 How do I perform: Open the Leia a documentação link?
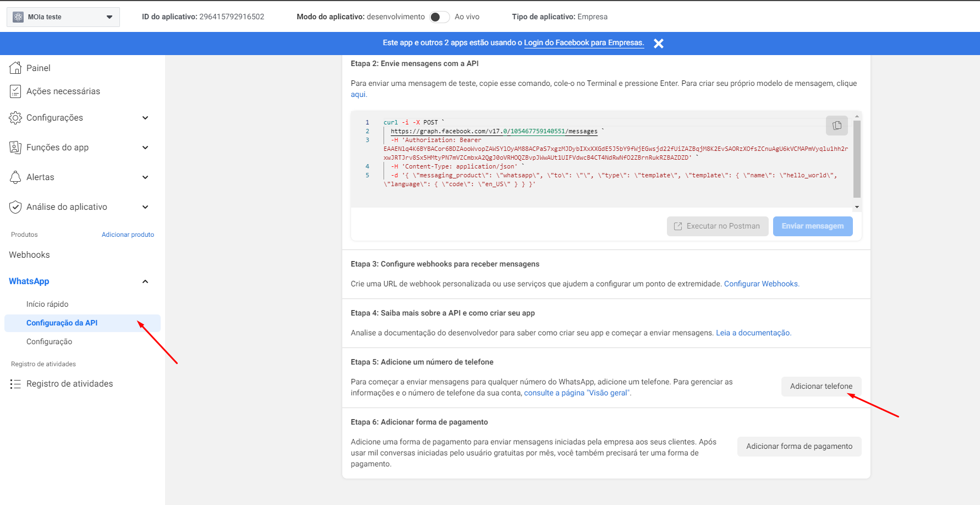(753, 333)
